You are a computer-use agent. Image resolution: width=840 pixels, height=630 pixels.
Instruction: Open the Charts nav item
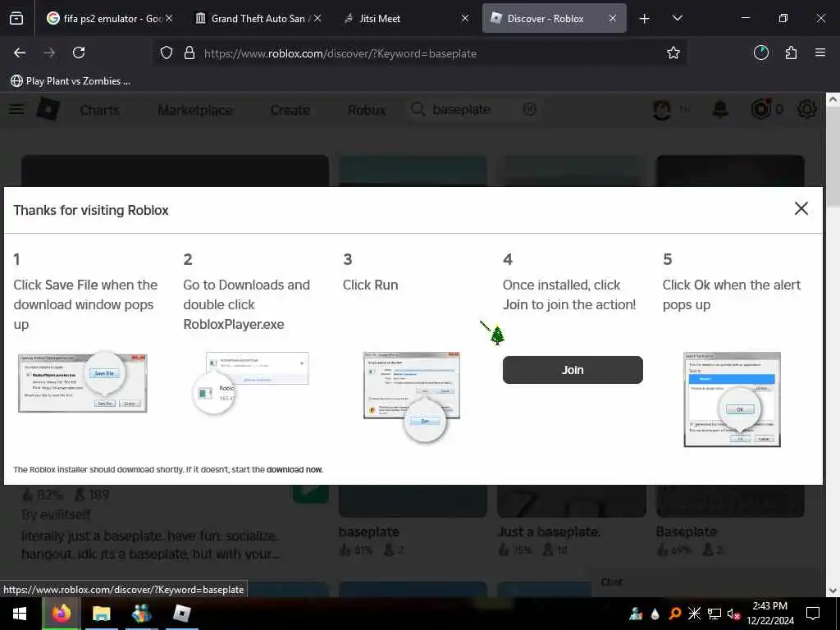99,110
